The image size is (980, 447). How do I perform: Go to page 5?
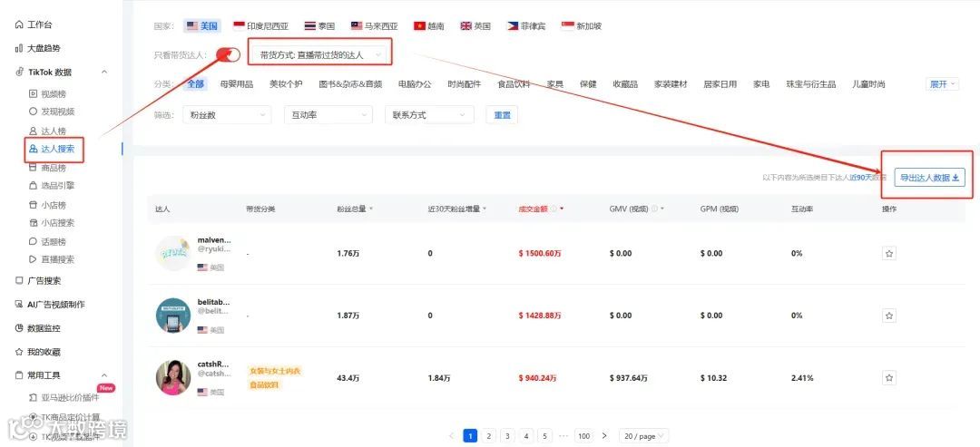545,436
